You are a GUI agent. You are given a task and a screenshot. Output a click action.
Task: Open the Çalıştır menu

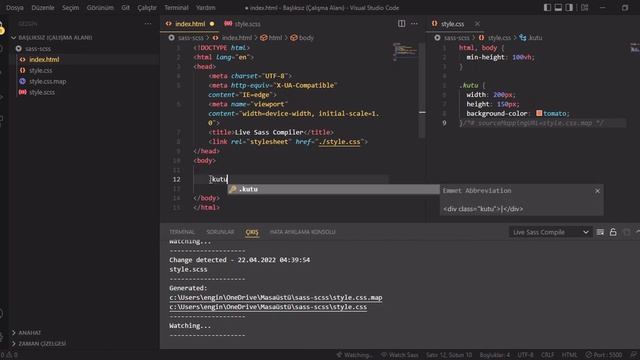tap(147, 8)
